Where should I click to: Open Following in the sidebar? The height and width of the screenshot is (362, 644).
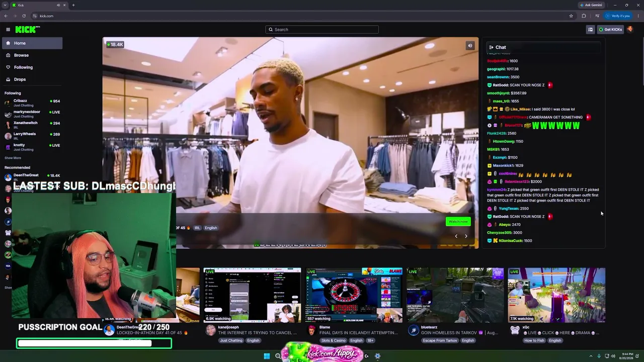click(32, 67)
